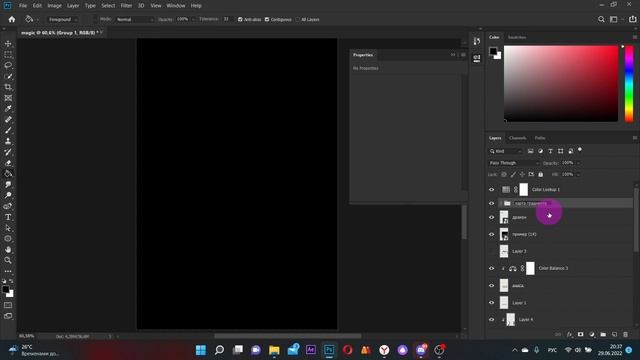Open the Windows Start button
Viewport: 640px width, 360px height.
(201, 350)
